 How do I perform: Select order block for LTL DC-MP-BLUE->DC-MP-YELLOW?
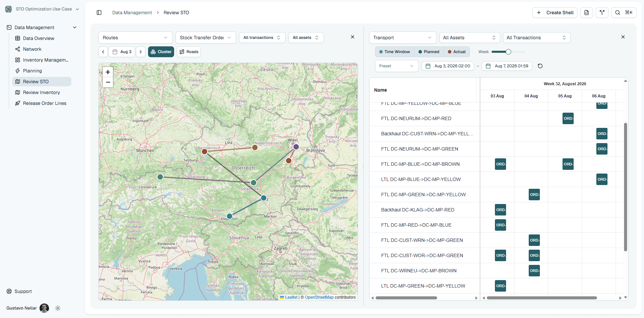coord(602,179)
